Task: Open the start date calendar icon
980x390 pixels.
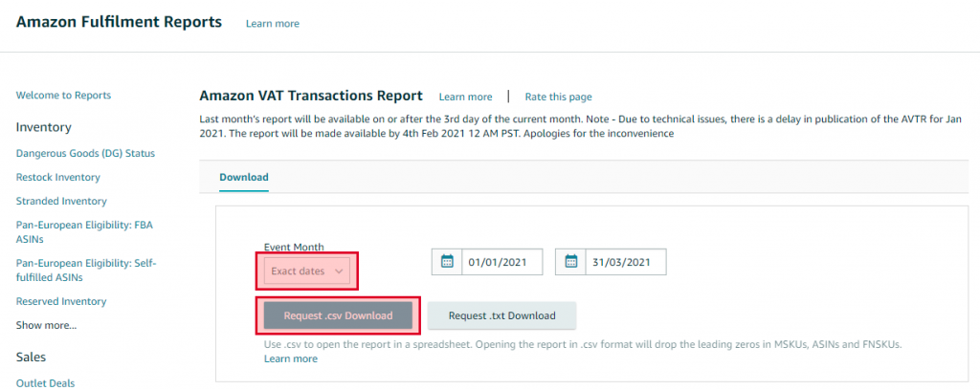Action: 447,262
